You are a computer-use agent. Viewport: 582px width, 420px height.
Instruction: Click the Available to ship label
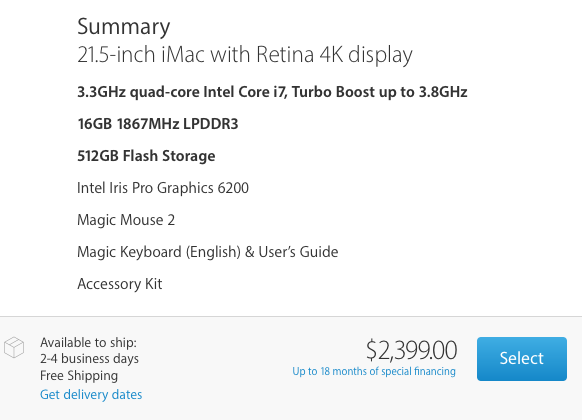(88, 342)
